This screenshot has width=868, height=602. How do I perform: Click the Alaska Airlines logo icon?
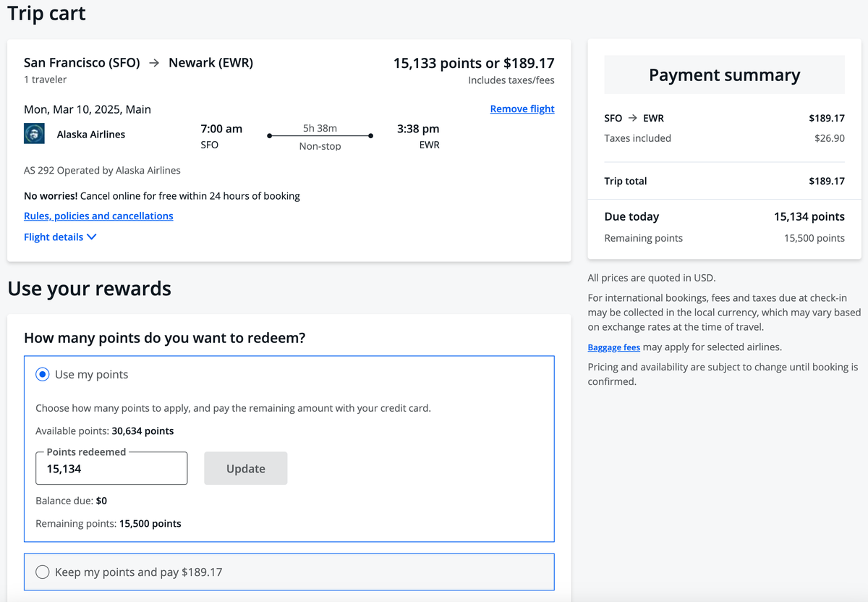[x=34, y=134]
